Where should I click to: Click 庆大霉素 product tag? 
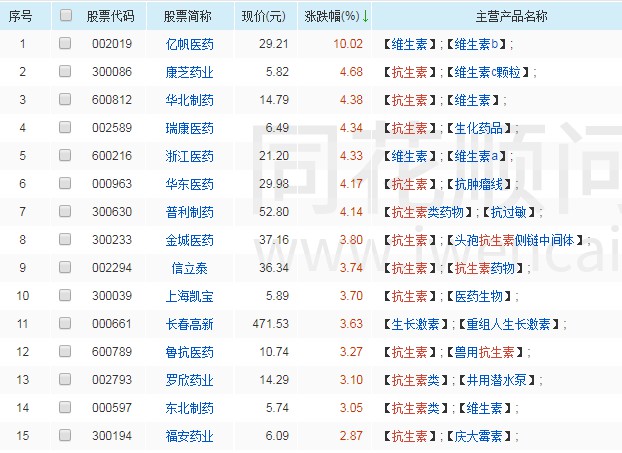479,436
